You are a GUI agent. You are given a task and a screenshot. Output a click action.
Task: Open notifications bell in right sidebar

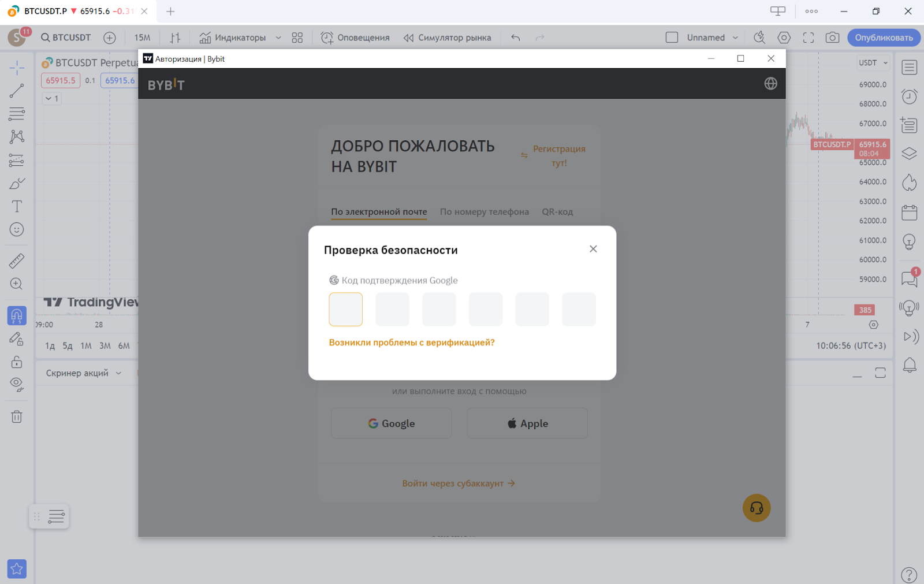click(910, 365)
